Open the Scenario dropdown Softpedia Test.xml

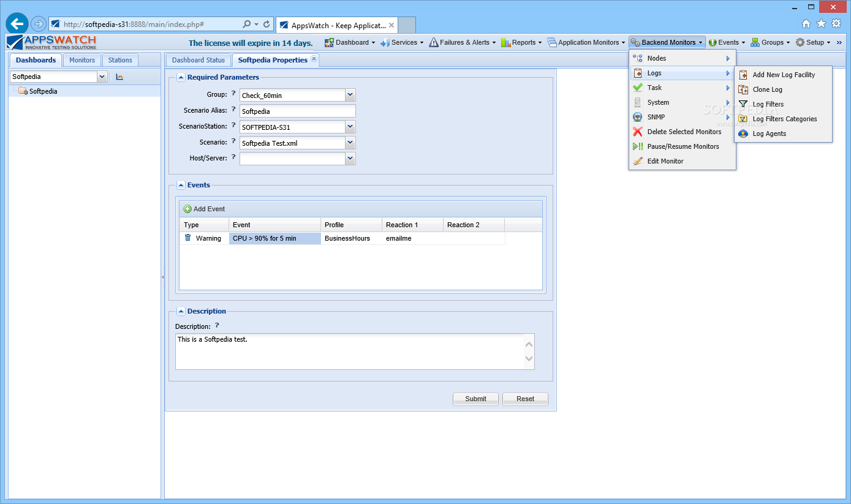tap(350, 143)
